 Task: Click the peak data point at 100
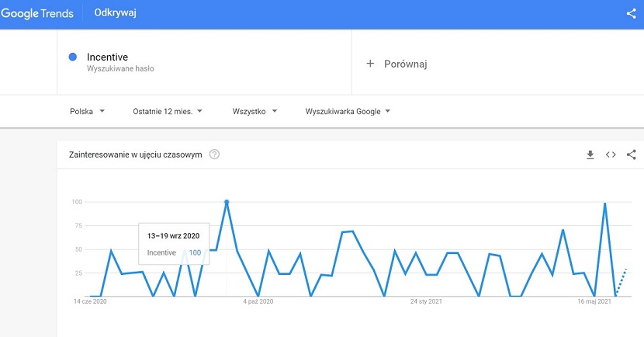[x=227, y=202]
